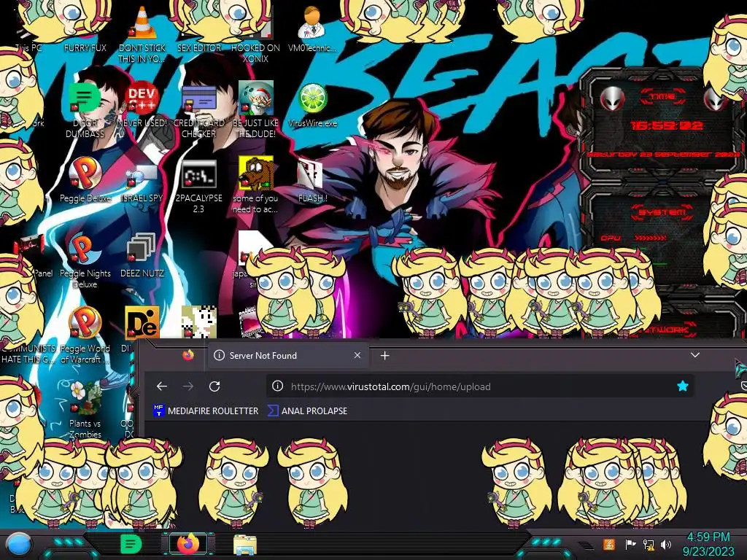Expand the list all tabs chevron
Image resolution: width=747 pixels, height=560 pixels.
point(695,355)
